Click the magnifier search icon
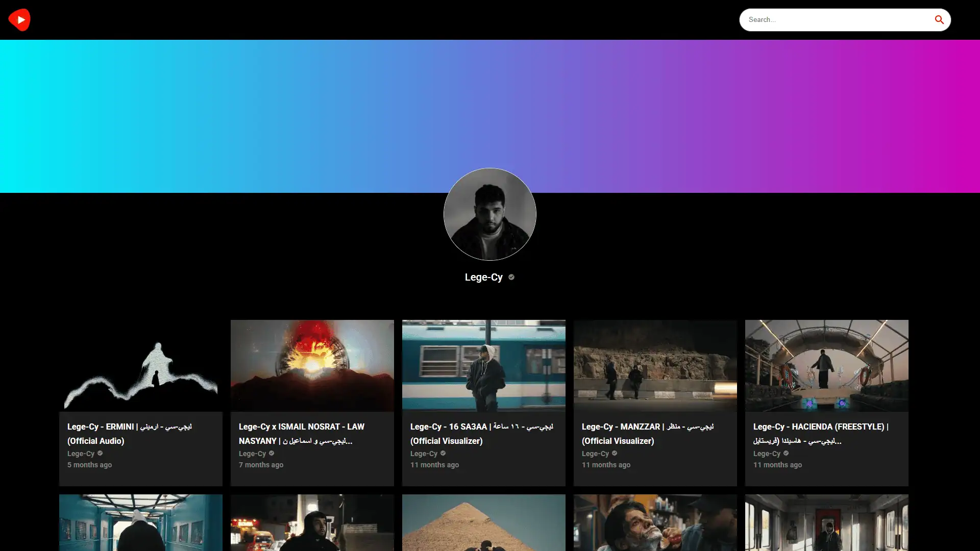Image resolution: width=980 pixels, height=551 pixels. pyautogui.click(x=939, y=20)
